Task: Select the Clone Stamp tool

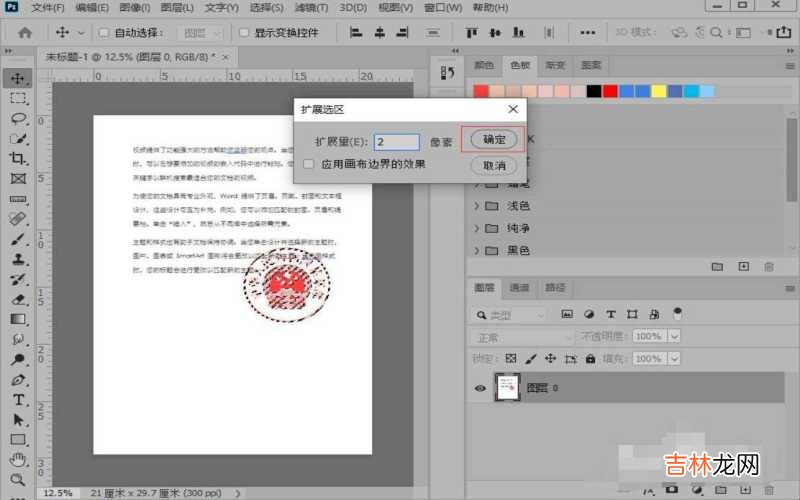Action: point(18,259)
